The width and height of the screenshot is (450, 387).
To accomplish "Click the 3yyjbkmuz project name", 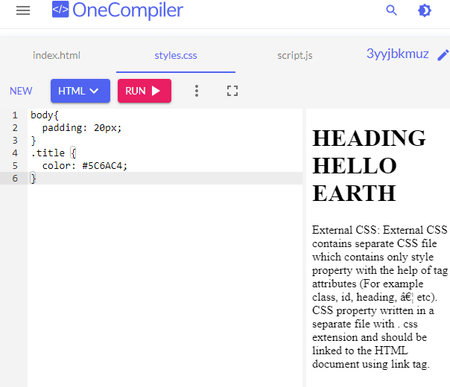I will (x=397, y=54).
